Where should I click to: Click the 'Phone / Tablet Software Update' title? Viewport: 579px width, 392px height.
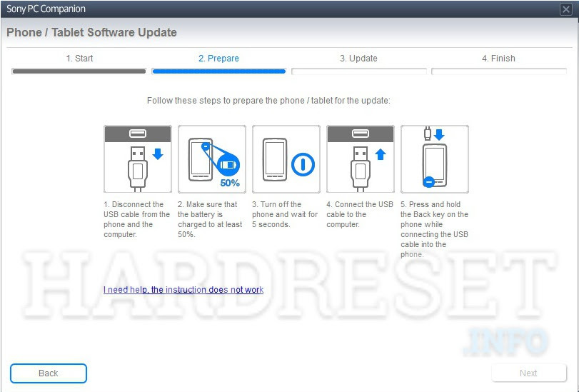(x=91, y=33)
